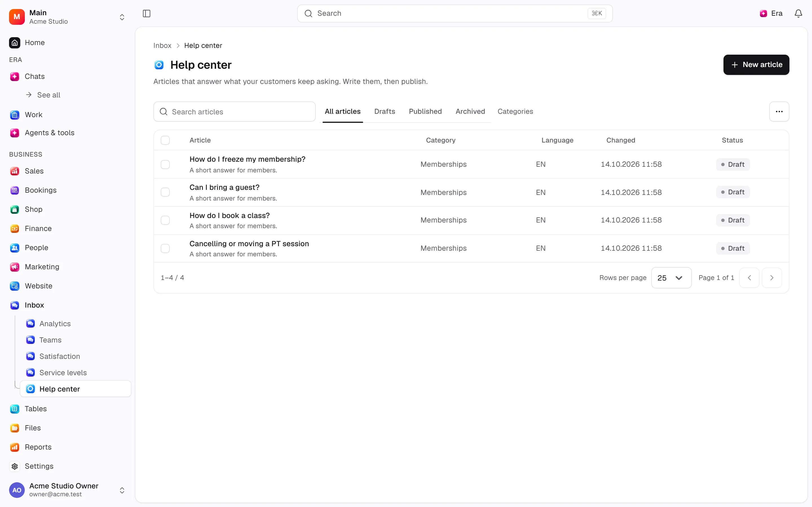Select the 'How do I book a class?' checkbox

point(165,220)
